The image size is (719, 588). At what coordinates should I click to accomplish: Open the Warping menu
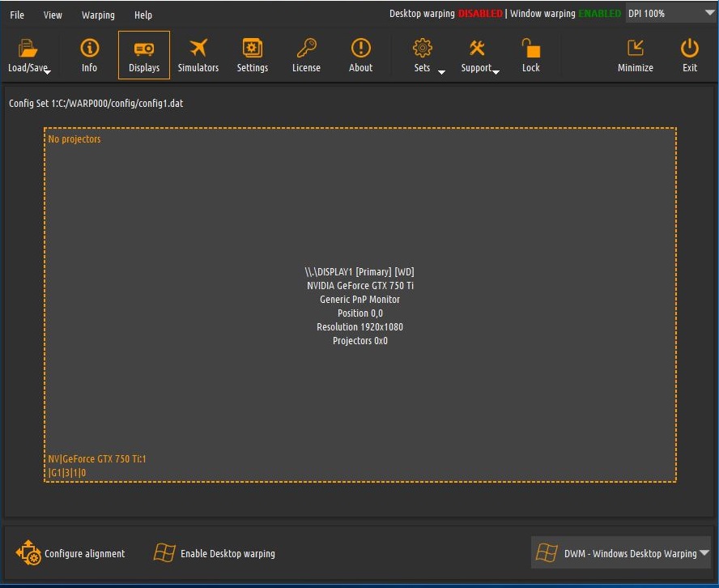click(x=98, y=15)
